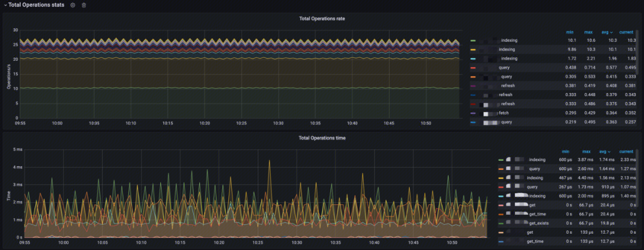
Task: Click the Total Operations stats row title
Action: [x=36, y=5]
